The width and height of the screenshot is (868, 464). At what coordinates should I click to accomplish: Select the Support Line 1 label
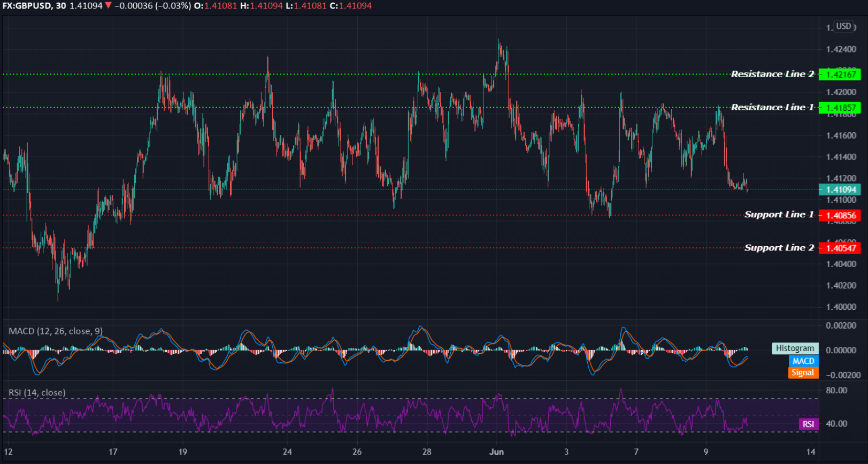pyautogui.click(x=779, y=215)
